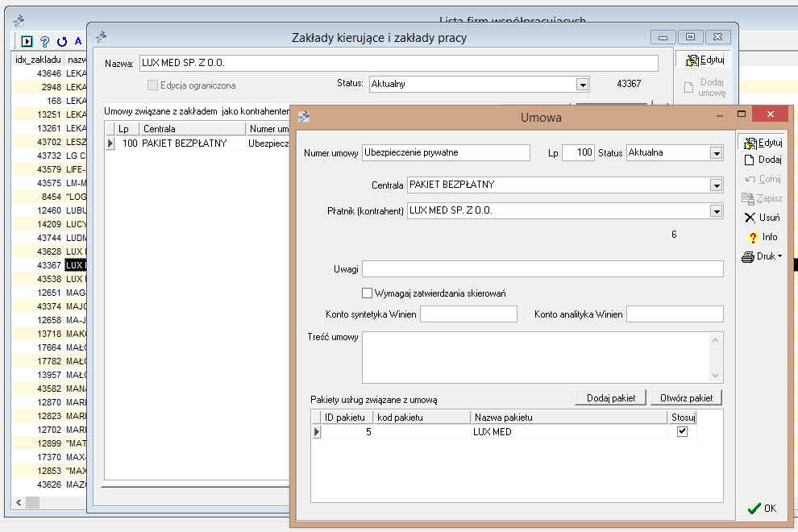The width and height of the screenshot is (798, 532).
Task: Click the up arrow of Treść umowy scrollbar
Action: pyautogui.click(x=716, y=340)
